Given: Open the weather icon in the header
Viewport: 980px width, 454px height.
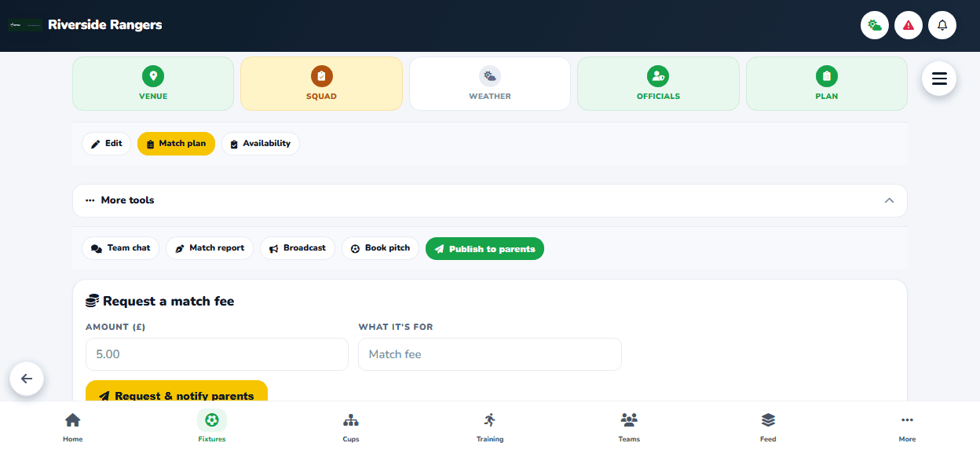Looking at the screenshot, I should 875,25.
